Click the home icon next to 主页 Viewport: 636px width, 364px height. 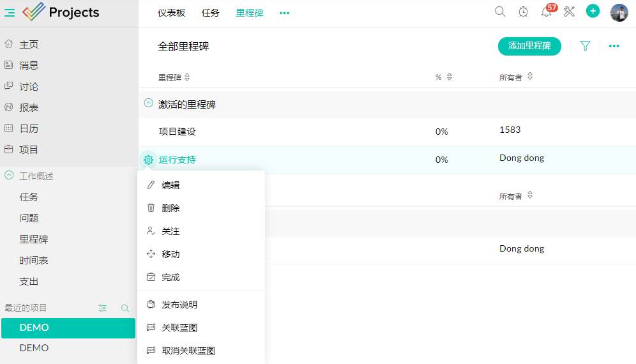click(x=8, y=44)
